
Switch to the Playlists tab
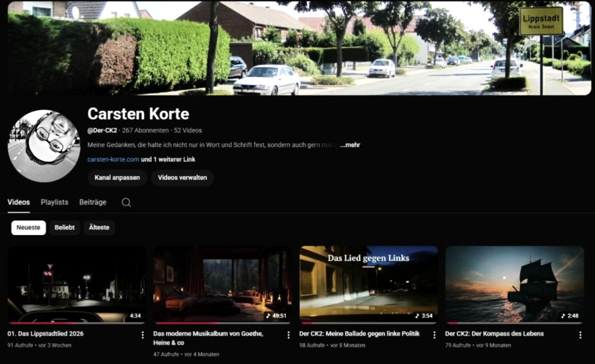click(x=54, y=202)
